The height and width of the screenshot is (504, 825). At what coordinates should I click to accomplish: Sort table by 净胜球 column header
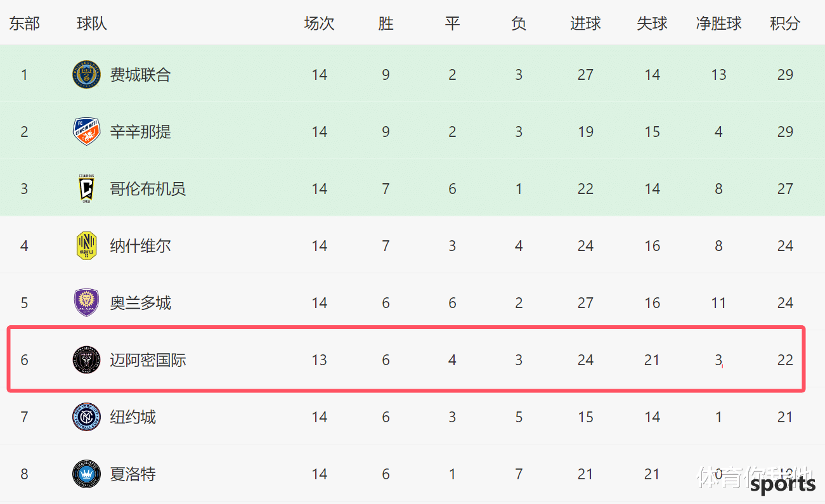coord(718,23)
